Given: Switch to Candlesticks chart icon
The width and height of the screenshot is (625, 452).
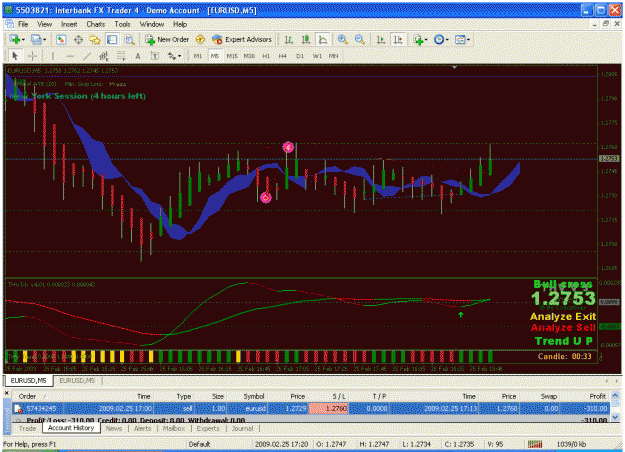Looking at the screenshot, I should click(306, 39).
